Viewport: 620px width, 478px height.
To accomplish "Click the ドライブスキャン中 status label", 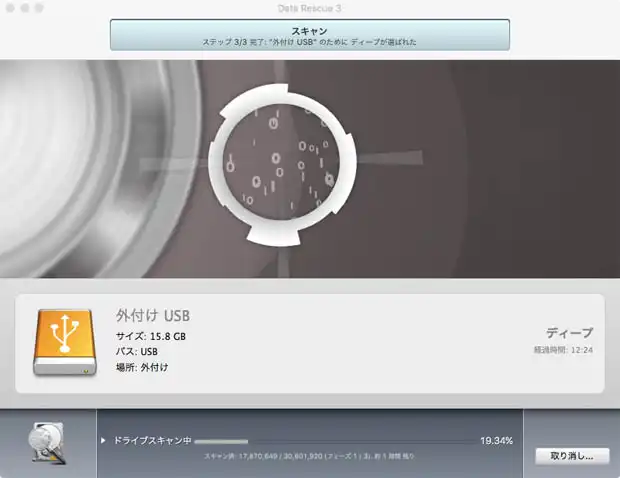I will point(153,440).
